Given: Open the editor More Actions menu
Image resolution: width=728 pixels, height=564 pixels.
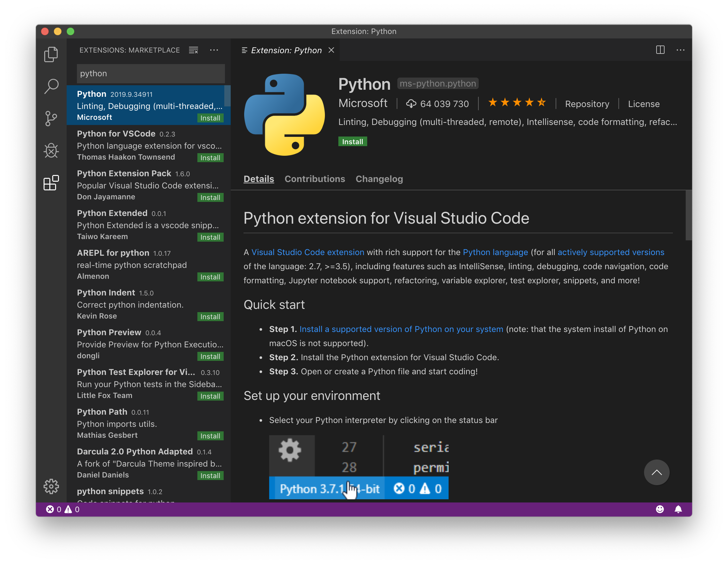Looking at the screenshot, I should (x=681, y=50).
